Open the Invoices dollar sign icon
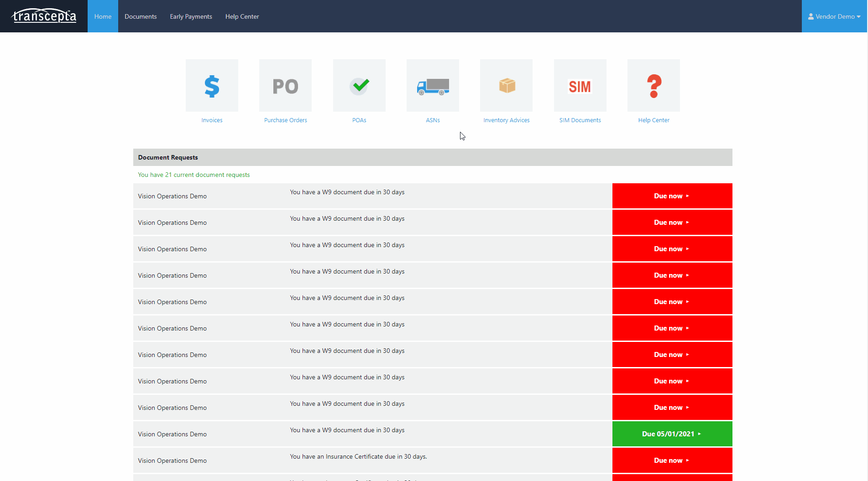Image resolution: width=868 pixels, height=481 pixels. 212,86
